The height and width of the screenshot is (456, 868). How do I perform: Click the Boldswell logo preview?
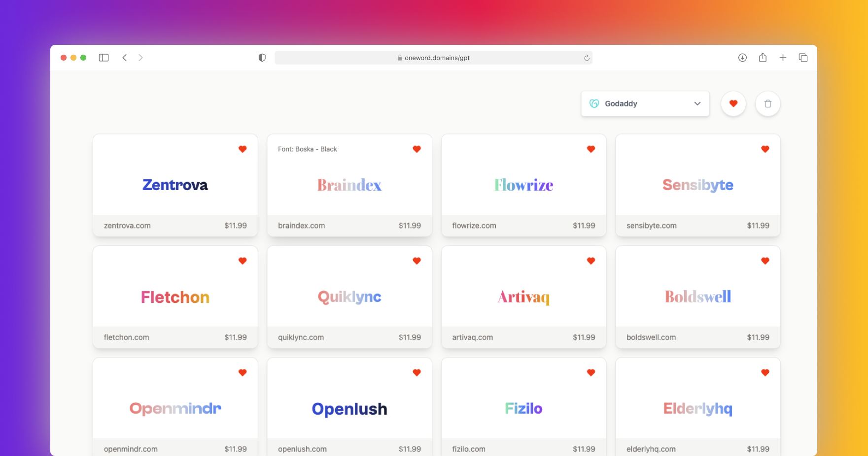click(x=698, y=296)
